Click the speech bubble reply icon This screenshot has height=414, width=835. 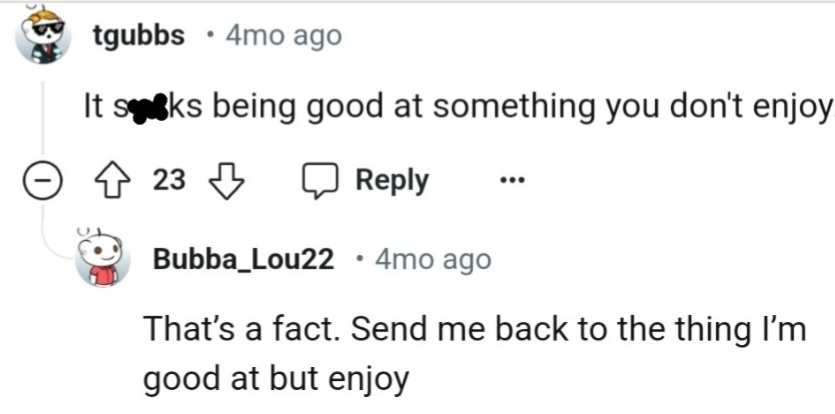(320, 181)
